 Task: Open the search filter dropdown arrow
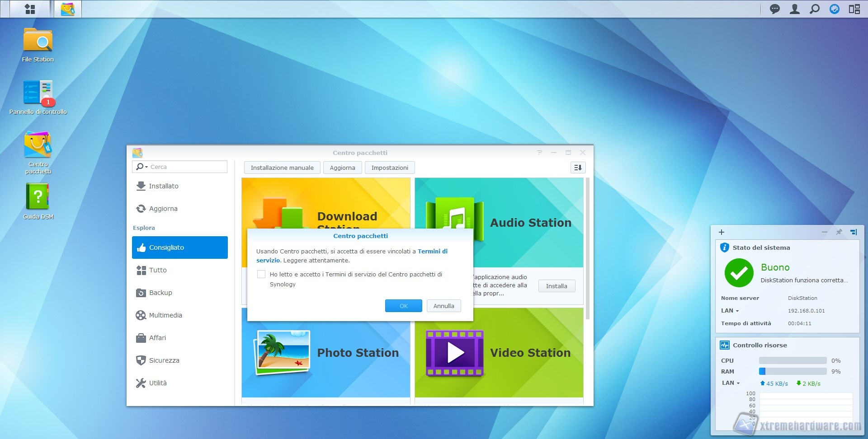pos(146,167)
